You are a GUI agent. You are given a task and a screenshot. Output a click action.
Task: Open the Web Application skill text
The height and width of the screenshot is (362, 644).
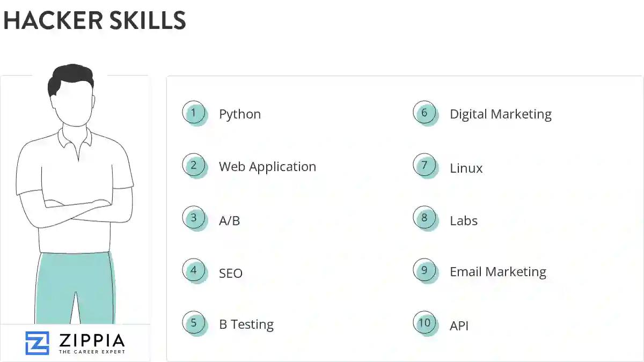[x=267, y=167]
